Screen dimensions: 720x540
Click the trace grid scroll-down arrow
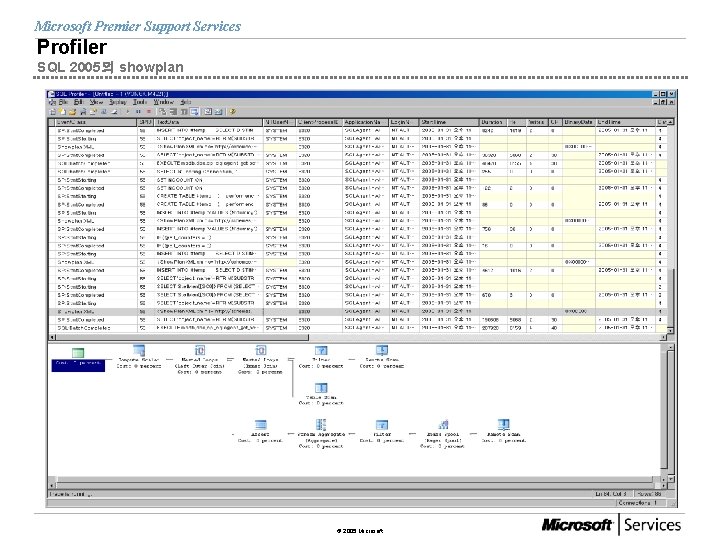coord(670,330)
